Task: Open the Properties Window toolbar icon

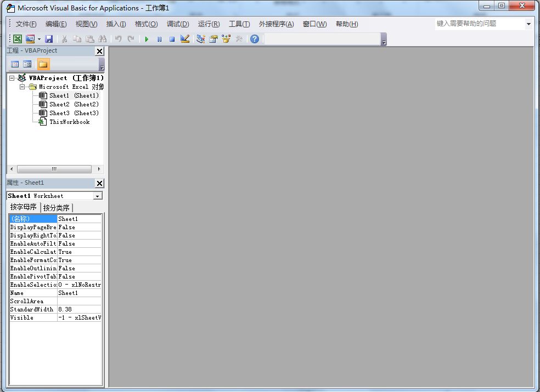Action: click(x=213, y=39)
